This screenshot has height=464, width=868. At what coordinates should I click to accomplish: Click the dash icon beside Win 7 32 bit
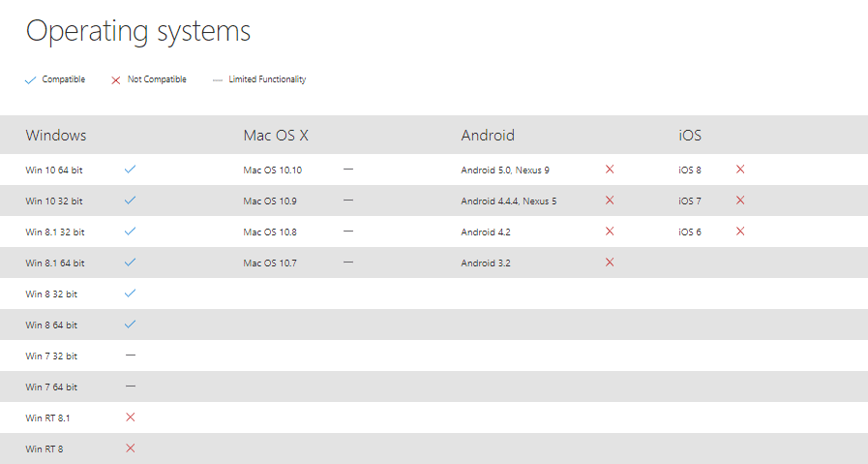coord(131,356)
